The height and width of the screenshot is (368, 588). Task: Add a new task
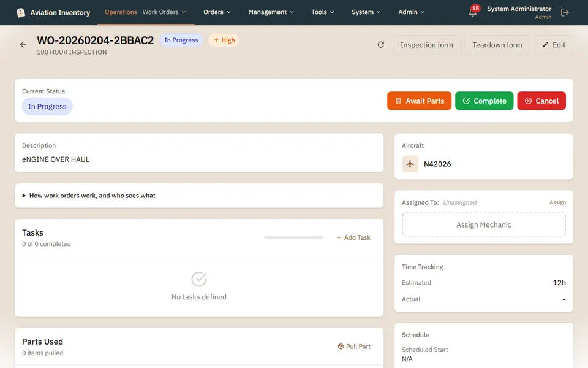(353, 237)
